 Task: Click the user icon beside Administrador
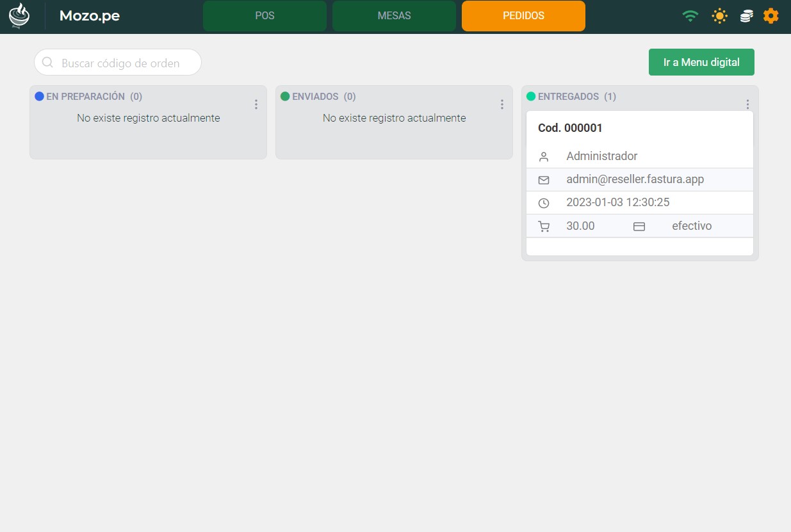point(544,157)
